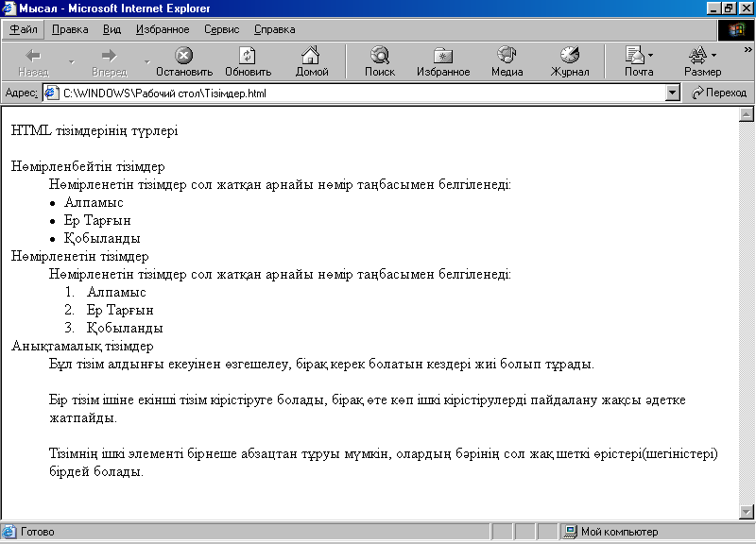Click the heading 'HTML тізімдерінің түрлері'
Screen dimensions: 756x544
click(x=94, y=130)
